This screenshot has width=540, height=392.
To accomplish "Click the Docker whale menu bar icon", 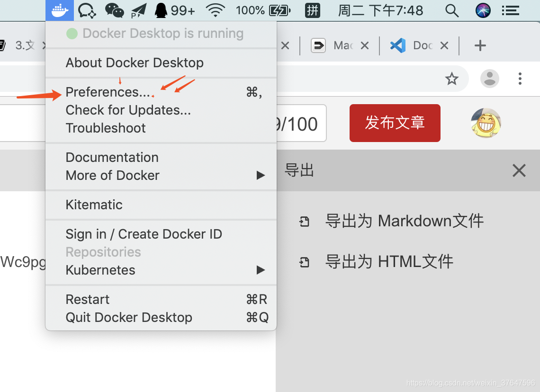I will 60,10.
